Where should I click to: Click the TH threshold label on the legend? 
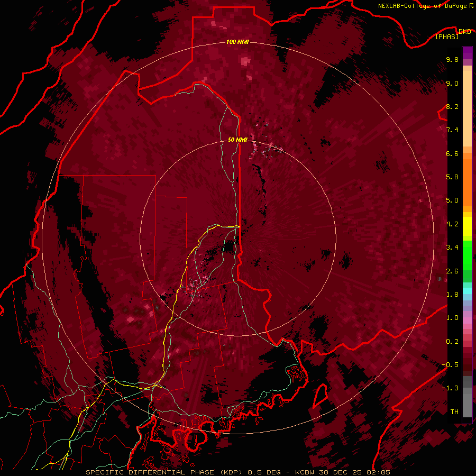click(x=454, y=412)
